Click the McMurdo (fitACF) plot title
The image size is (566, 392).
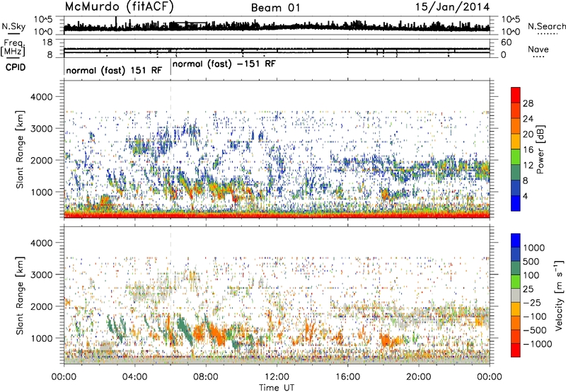pyautogui.click(x=120, y=6)
